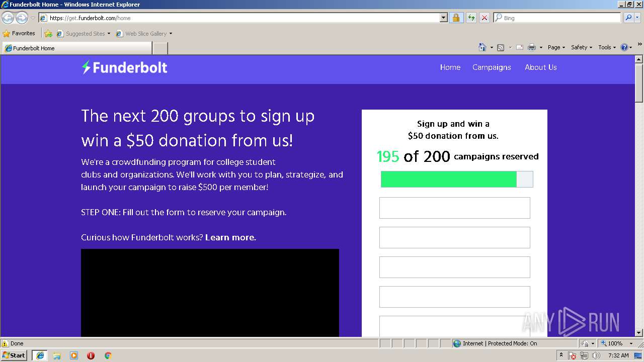Click the Help question mark icon

(x=624, y=47)
